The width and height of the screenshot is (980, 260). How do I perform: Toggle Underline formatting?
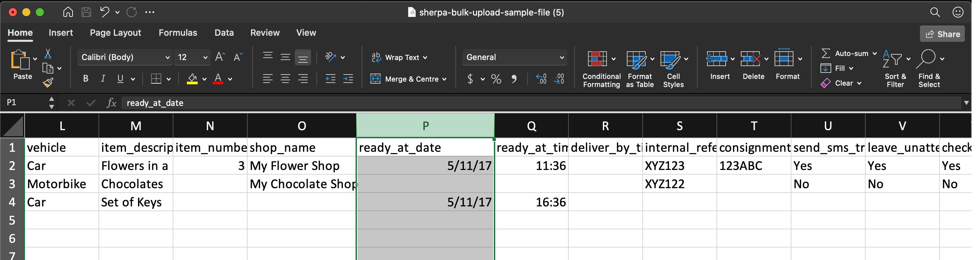pyautogui.click(x=120, y=79)
